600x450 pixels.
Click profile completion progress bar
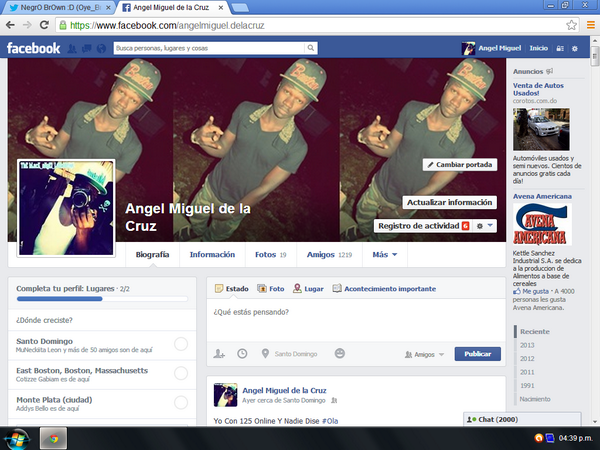(x=102, y=299)
